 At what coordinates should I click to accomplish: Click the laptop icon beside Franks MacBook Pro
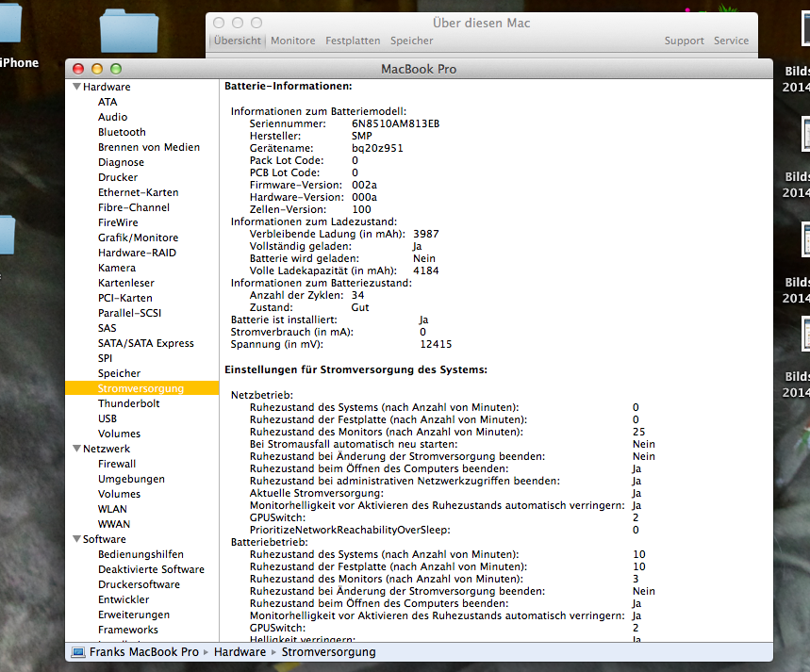click(78, 652)
